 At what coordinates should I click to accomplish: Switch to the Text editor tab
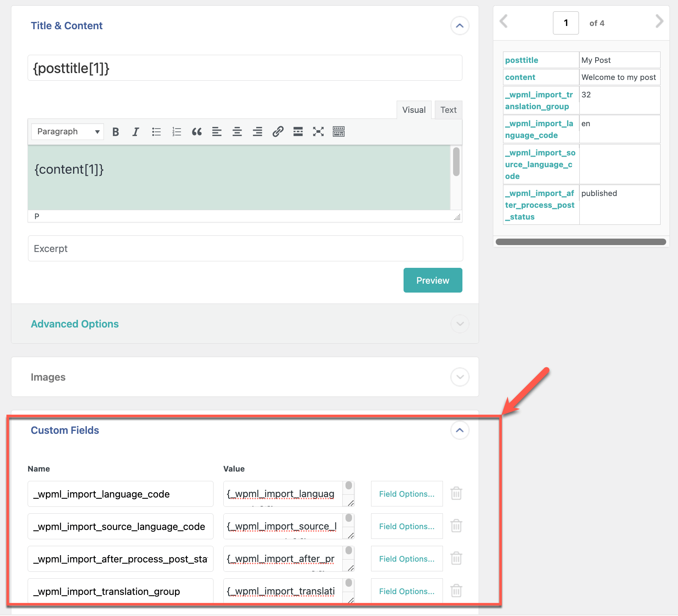tap(449, 110)
